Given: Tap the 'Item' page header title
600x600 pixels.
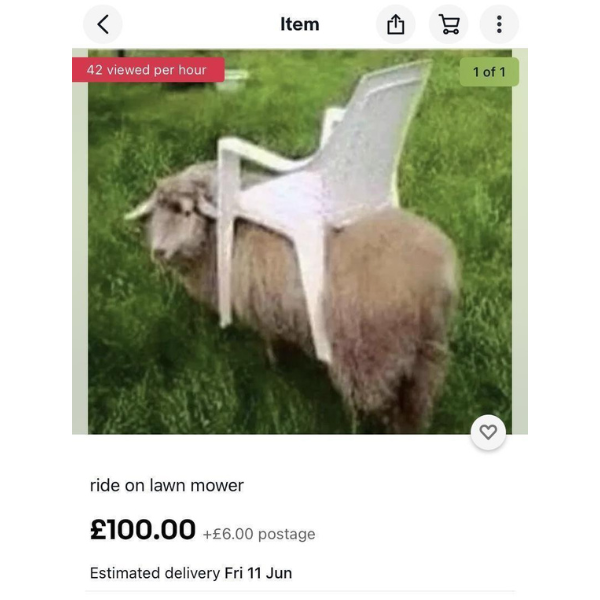Looking at the screenshot, I should 300,24.
